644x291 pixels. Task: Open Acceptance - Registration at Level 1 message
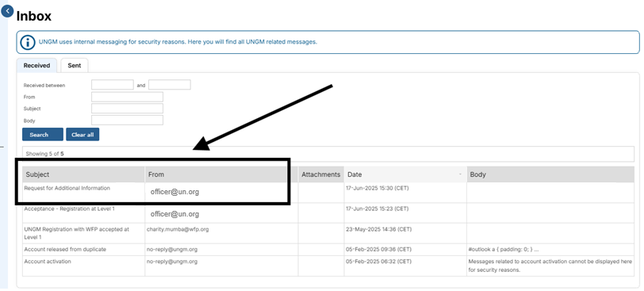click(x=70, y=209)
